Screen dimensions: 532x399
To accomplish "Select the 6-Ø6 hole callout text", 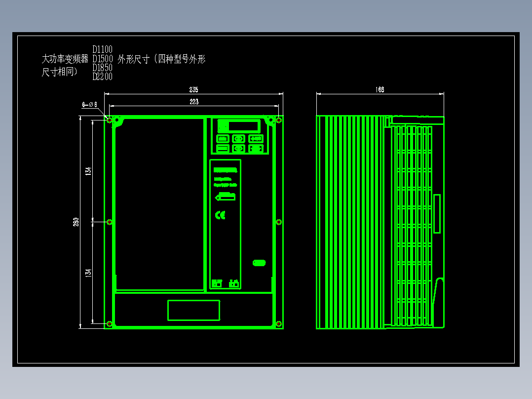I will 90,105.
